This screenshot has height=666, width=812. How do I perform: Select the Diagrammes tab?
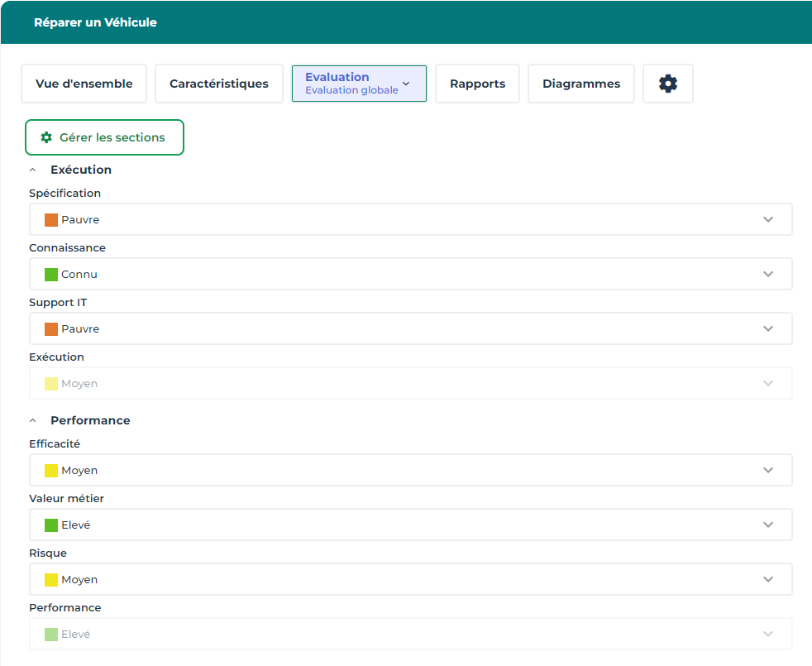581,84
